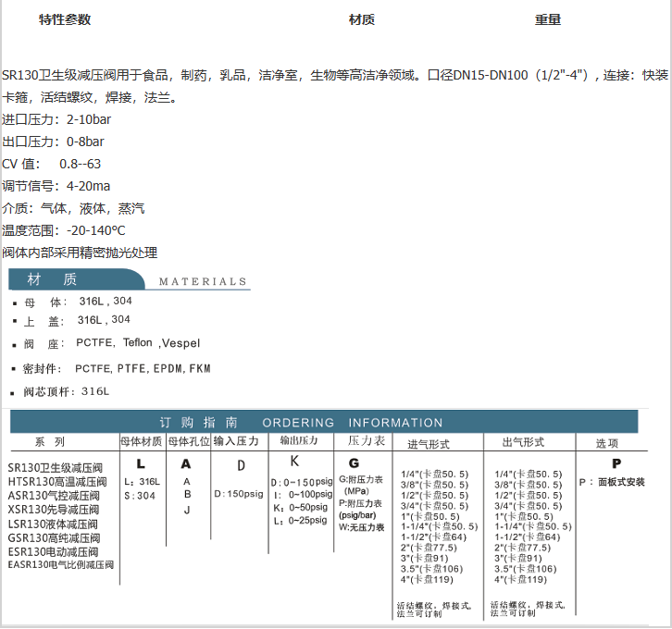Click the 系列 column header
The image size is (672, 629).
pos(50,442)
